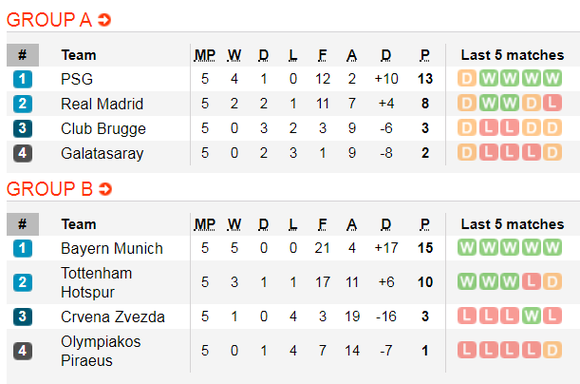Click Tottenham's last-five loss badge

[531, 282]
